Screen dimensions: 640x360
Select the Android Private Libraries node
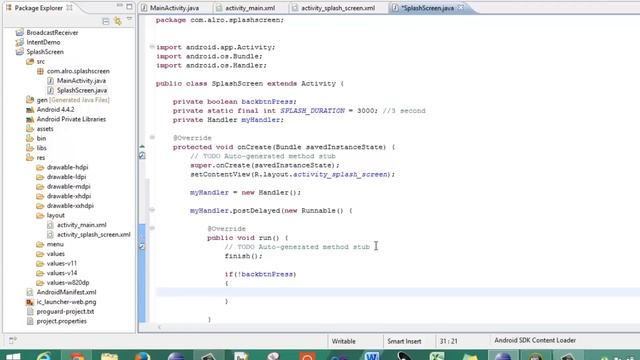point(71,119)
